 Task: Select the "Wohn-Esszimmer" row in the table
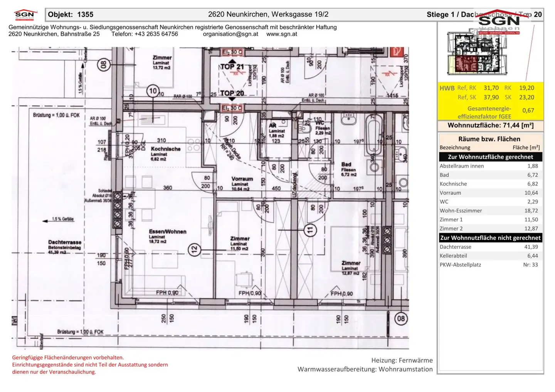coord(491,211)
